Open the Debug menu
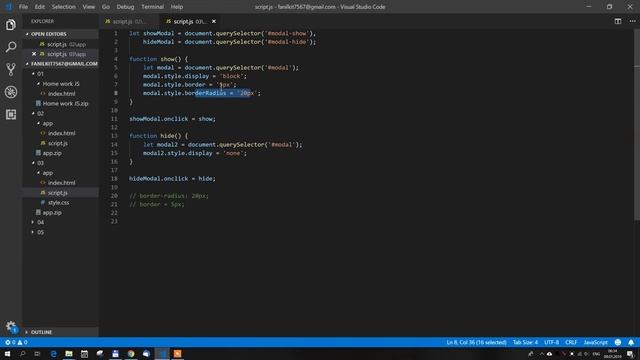This screenshot has width=640, height=360. click(x=125, y=7)
